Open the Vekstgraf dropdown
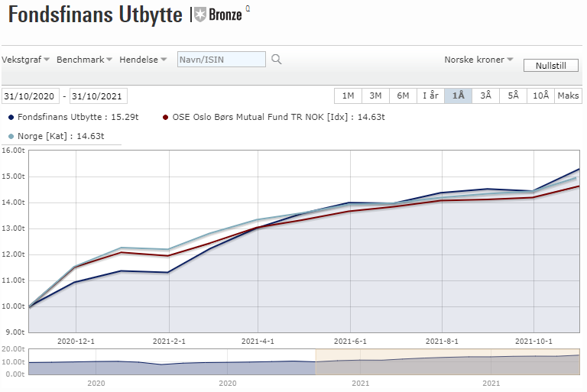Image resolution: width=587 pixels, height=392 pixels. tap(25, 60)
